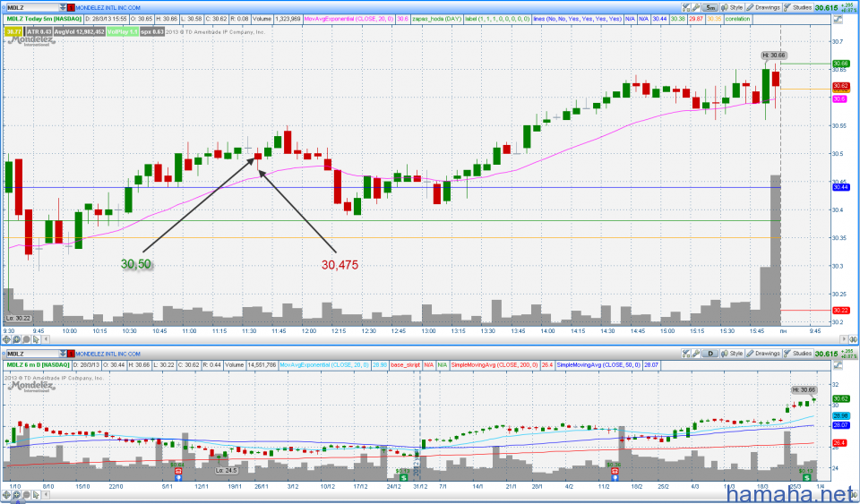This screenshot has width=860, height=504.
Task: Click the MDLZ symbol field in top chart
Action: [x=32, y=8]
